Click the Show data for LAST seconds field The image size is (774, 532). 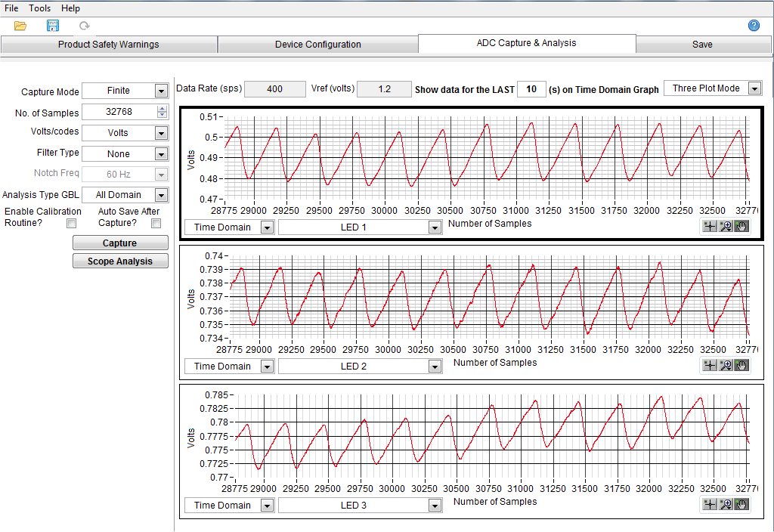(x=531, y=89)
